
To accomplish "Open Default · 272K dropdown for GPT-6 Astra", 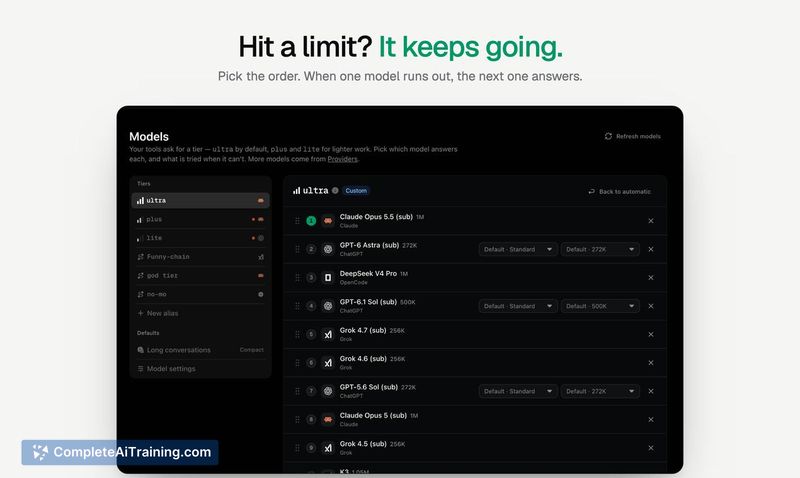I will pyautogui.click(x=600, y=249).
